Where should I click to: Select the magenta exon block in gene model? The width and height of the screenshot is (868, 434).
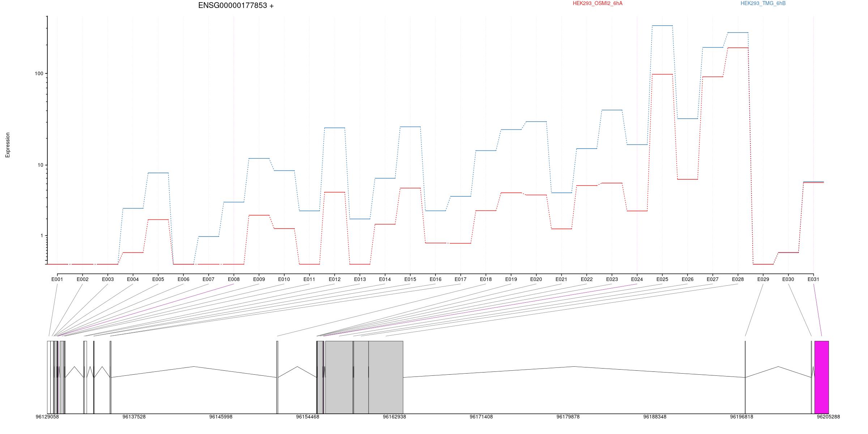(x=821, y=377)
